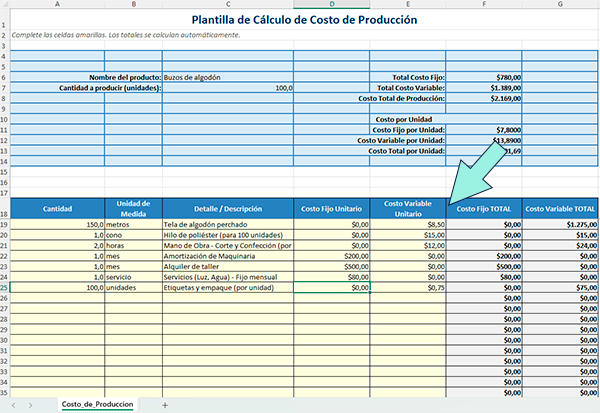Select column D header
Viewport: 600px width, 413px height.
click(x=333, y=5)
